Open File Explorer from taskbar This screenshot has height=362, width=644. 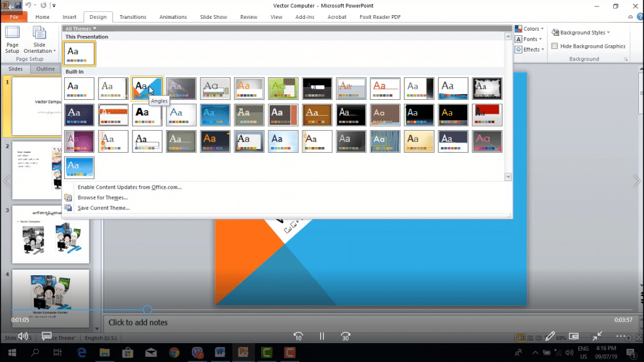[x=104, y=353]
